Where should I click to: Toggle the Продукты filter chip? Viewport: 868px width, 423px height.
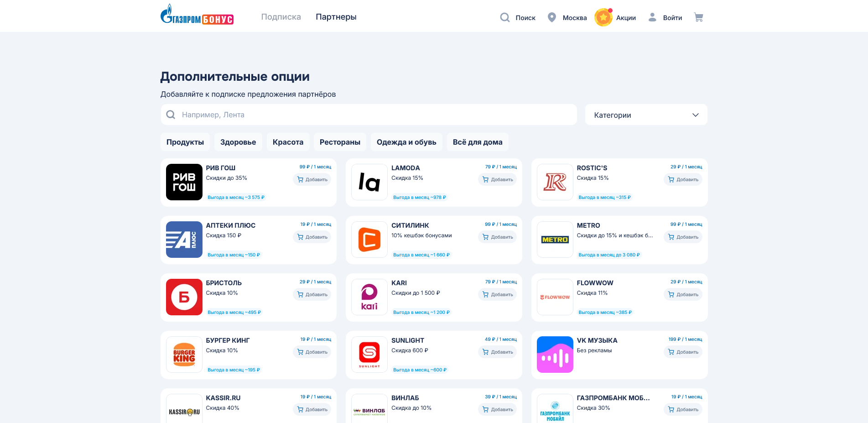185,142
